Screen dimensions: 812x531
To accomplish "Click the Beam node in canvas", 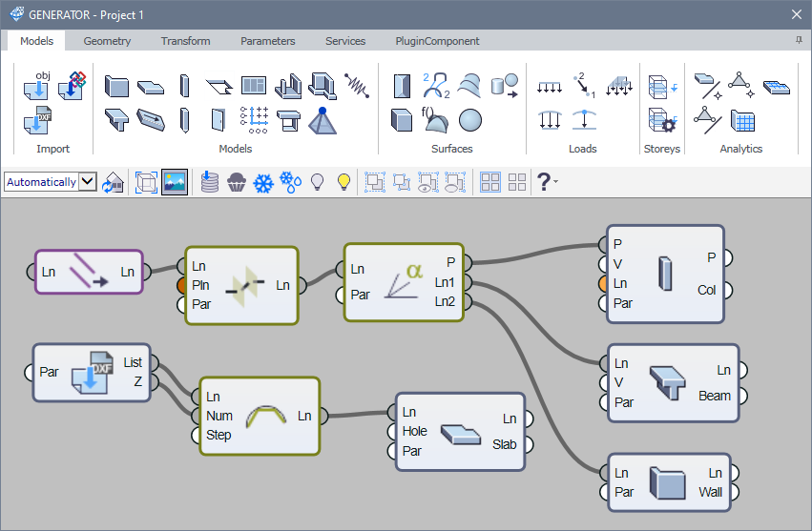I will click(669, 382).
